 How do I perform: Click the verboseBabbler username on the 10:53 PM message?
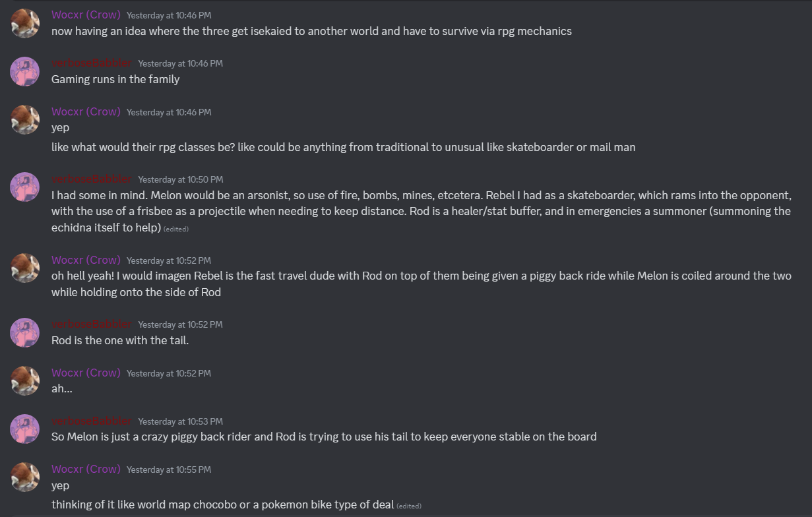point(92,421)
